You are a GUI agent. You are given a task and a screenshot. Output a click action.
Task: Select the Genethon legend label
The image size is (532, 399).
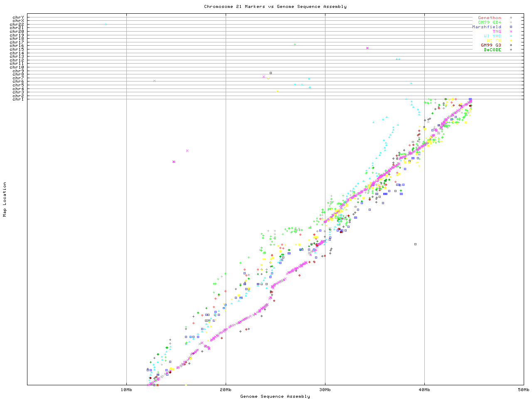[x=490, y=18]
